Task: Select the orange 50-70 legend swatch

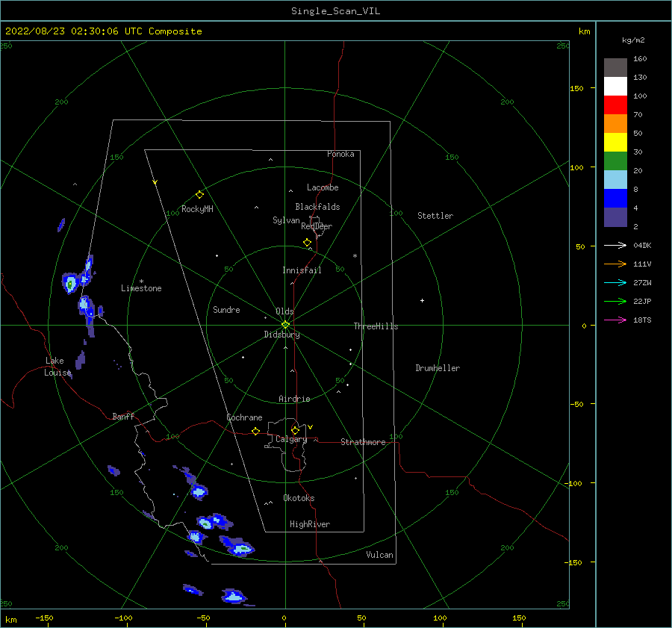Action: click(x=615, y=124)
